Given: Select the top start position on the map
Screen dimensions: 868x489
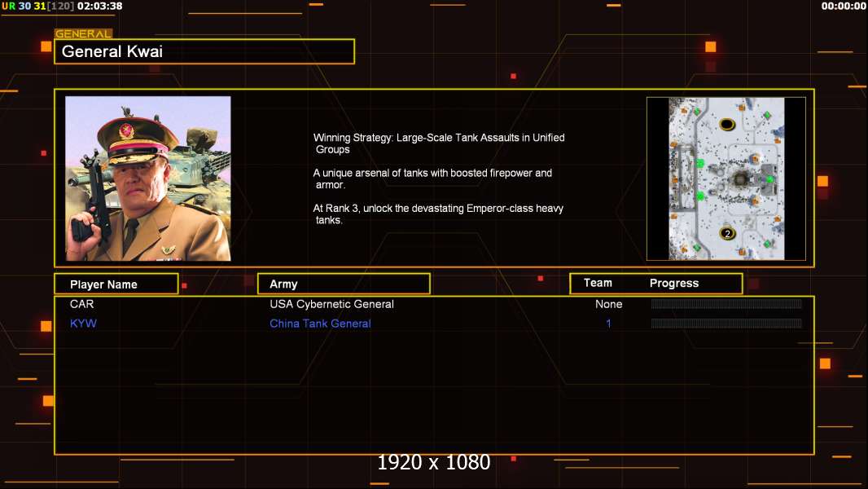Looking at the screenshot, I should point(727,124).
